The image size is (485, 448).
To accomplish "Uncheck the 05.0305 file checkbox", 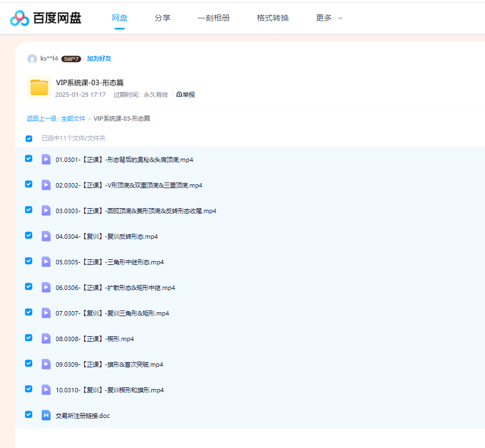I will [28, 261].
